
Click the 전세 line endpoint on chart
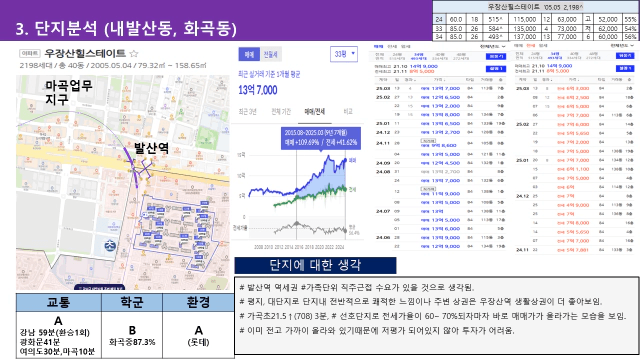click(345, 189)
